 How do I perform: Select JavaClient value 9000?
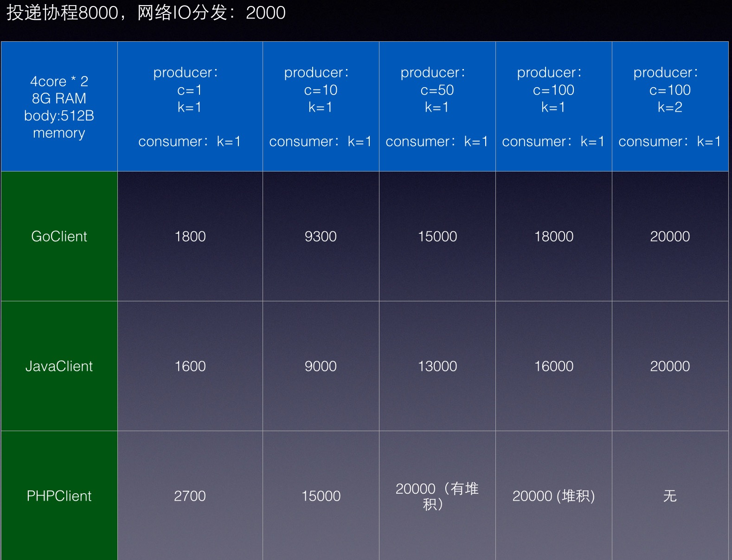[321, 366]
